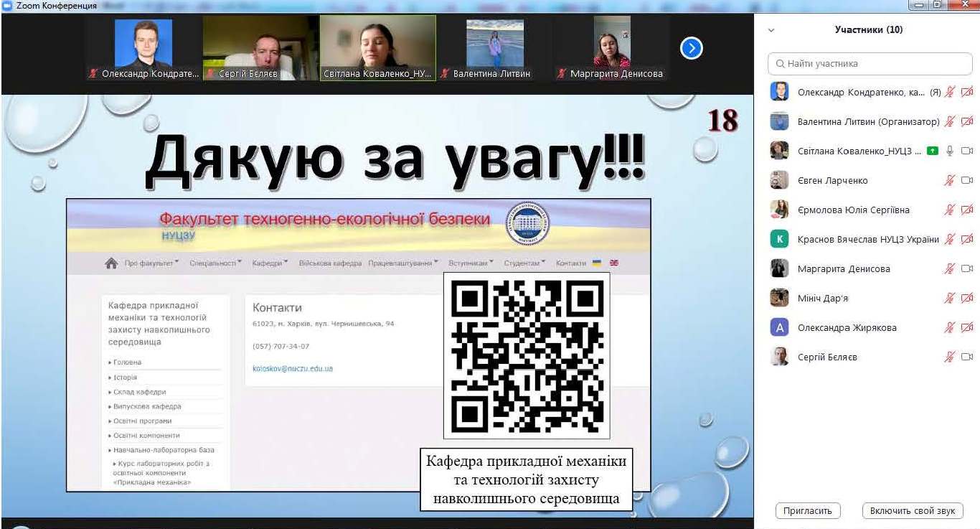Click Маргарита Денисова's camera icon in list

tap(966, 268)
